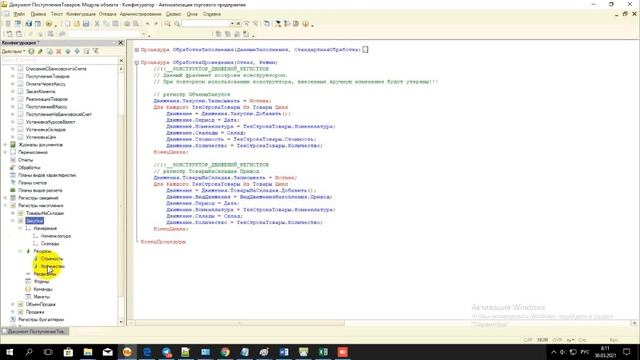Select ОплатаЧерезКассу document in tree

click(45, 84)
